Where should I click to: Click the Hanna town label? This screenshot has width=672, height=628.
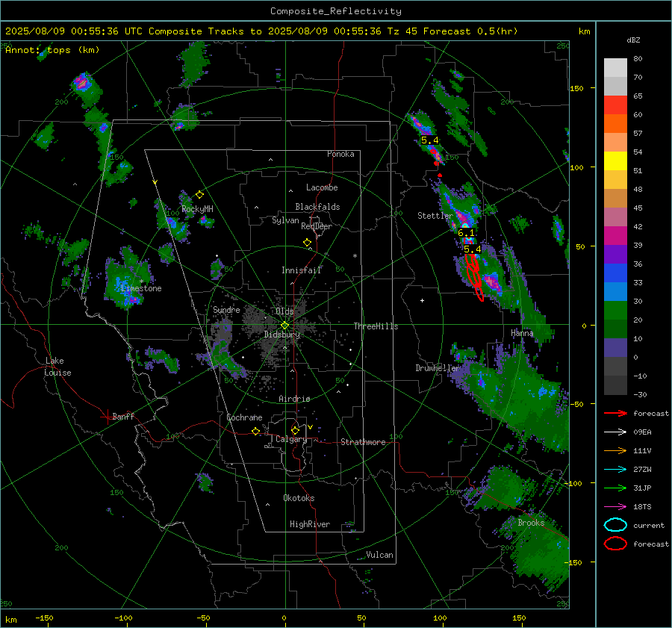[522, 333]
